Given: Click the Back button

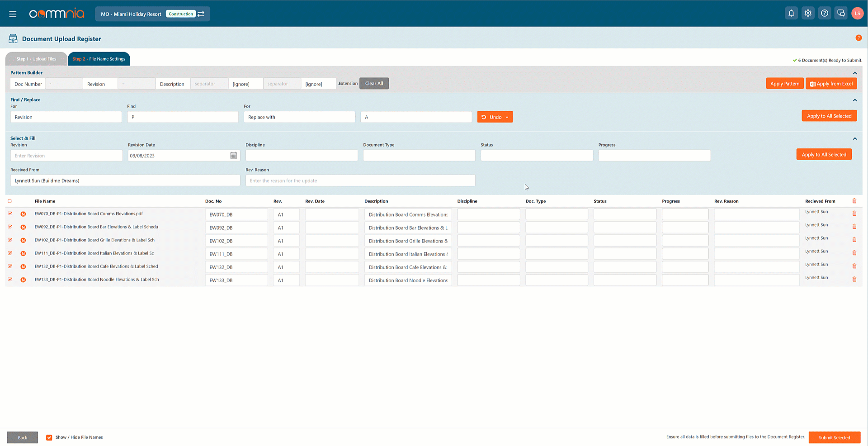Looking at the screenshot, I should pos(23,437).
